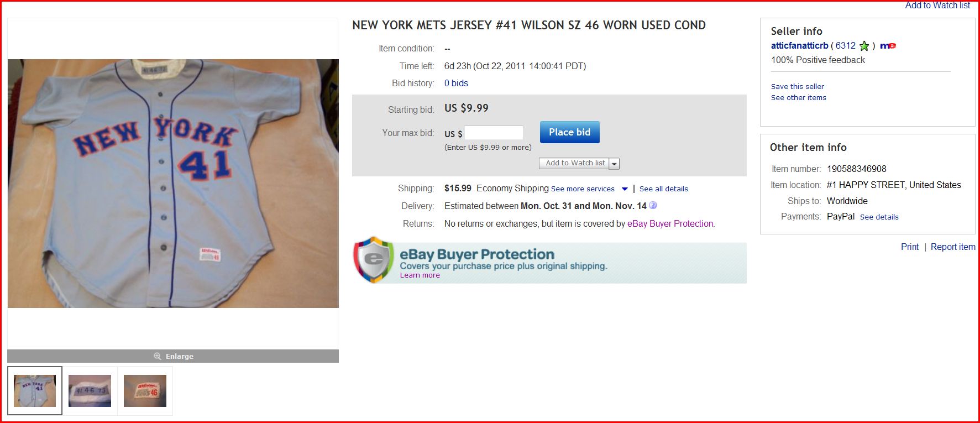Open the seller's 'me' page icon
This screenshot has height=423, width=980.
coord(888,46)
